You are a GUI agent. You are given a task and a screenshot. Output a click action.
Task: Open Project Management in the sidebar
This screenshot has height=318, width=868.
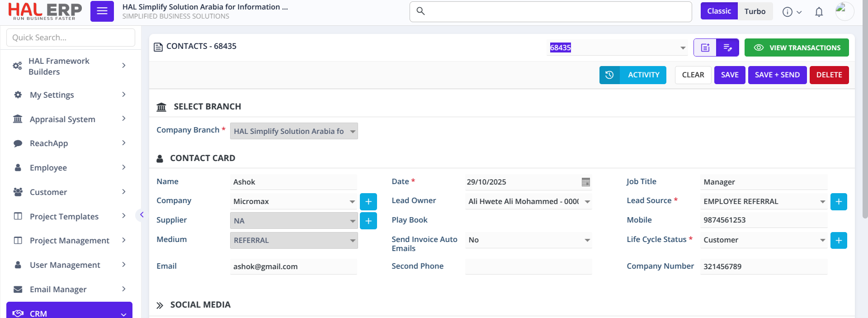(70, 241)
